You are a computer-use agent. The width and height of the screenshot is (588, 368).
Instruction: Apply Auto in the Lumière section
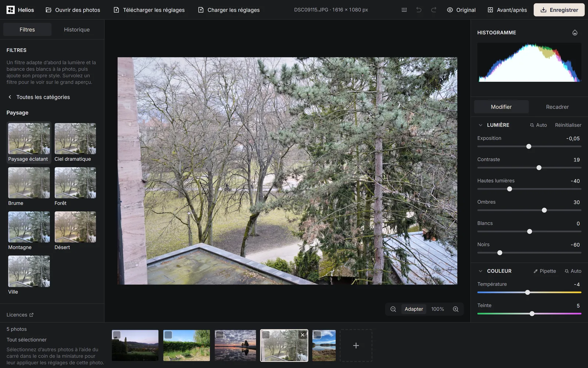538,125
